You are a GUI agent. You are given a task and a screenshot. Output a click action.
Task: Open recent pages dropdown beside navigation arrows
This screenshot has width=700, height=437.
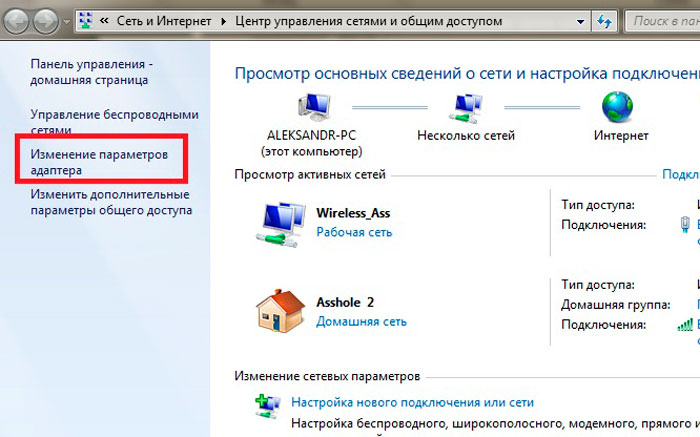(67, 21)
